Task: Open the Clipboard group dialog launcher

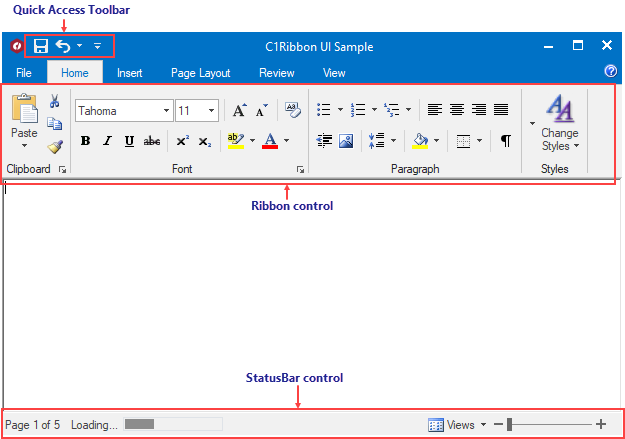Action: [63, 170]
